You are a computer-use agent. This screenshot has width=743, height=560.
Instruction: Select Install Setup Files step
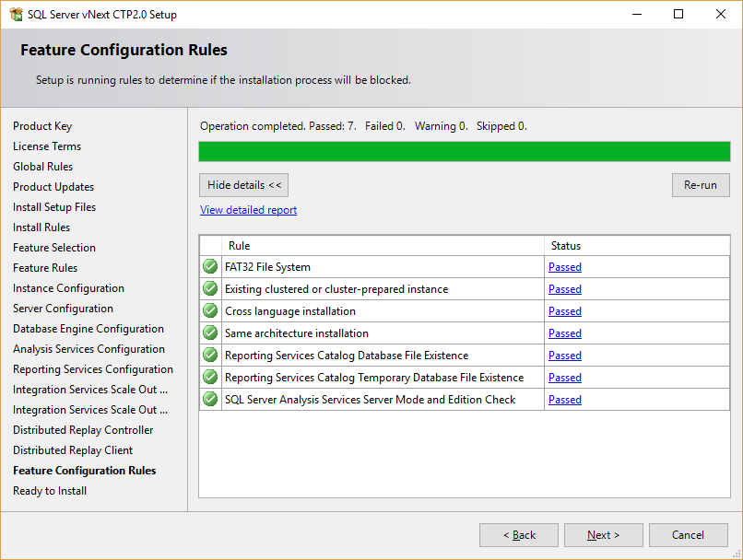pos(54,207)
